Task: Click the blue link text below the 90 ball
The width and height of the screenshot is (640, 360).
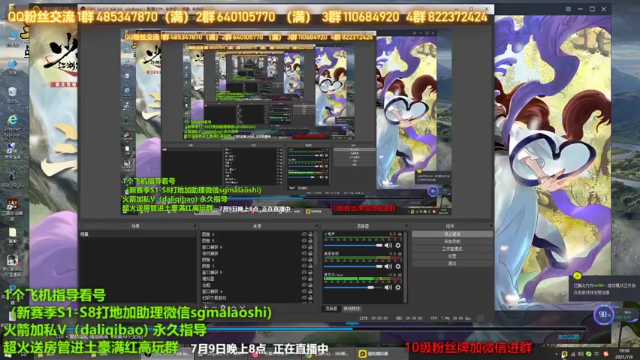Action: click(x=569, y=337)
